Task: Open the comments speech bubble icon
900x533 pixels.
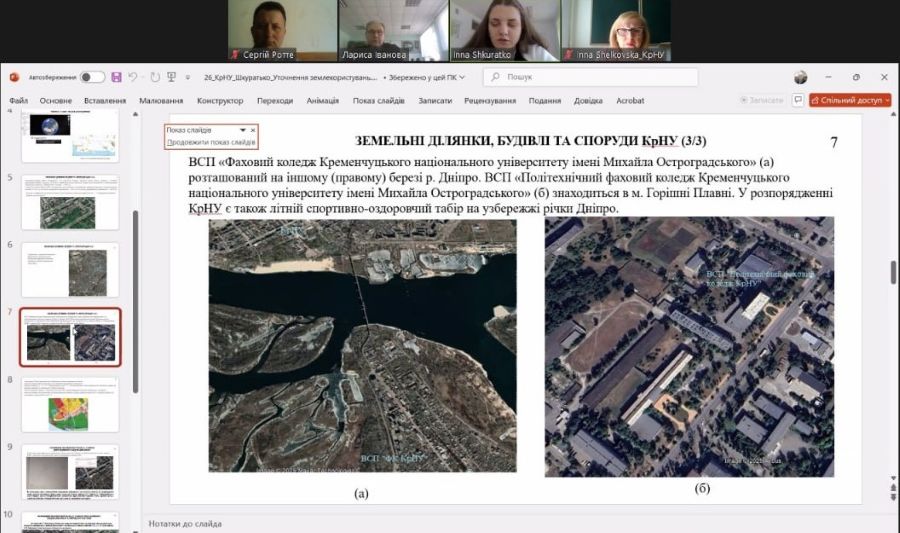Action: [x=798, y=100]
